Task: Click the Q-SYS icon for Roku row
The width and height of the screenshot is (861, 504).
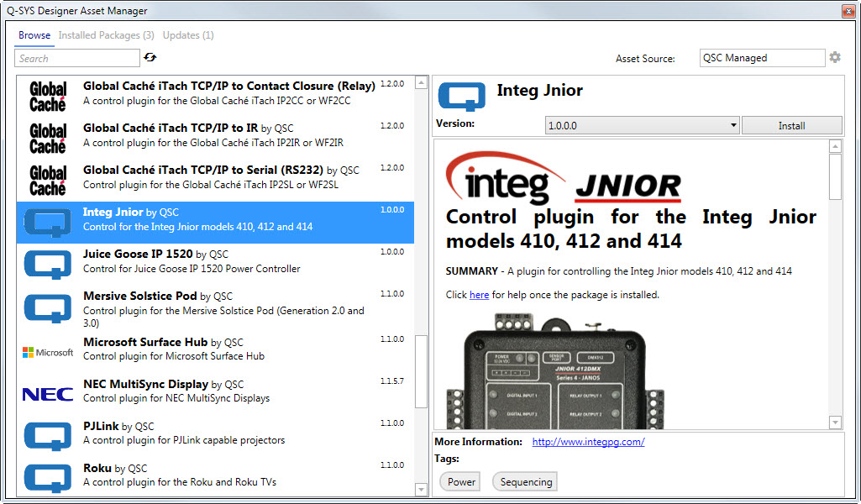Action: (x=48, y=478)
